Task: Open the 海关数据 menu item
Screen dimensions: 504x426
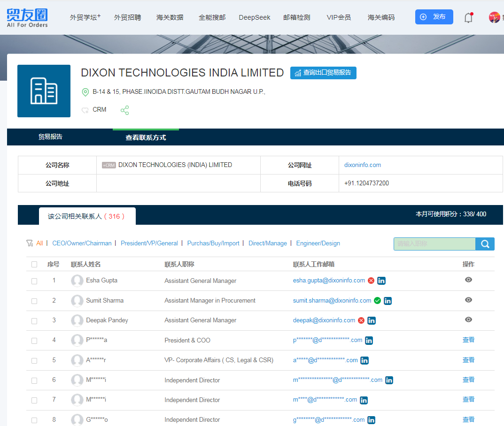Action: (170, 17)
